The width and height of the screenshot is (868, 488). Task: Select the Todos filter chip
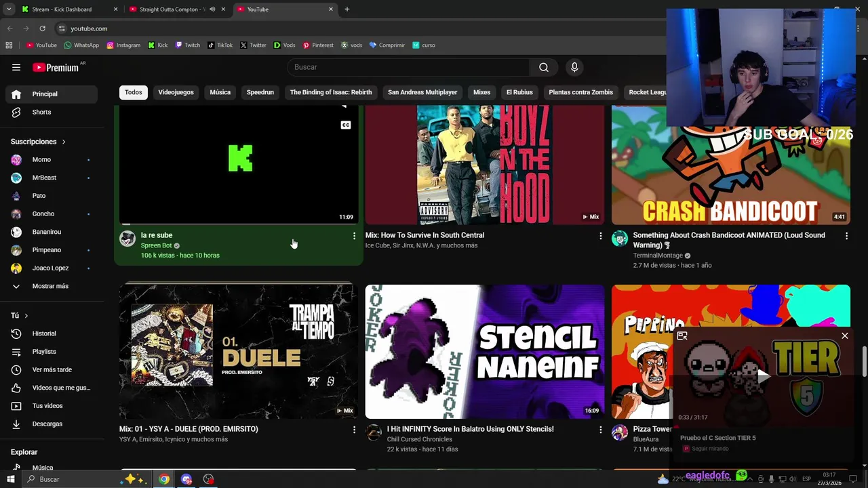click(x=134, y=92)
